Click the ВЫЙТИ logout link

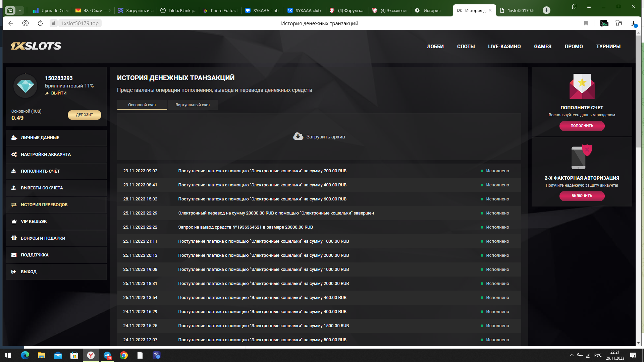point(59,93)
